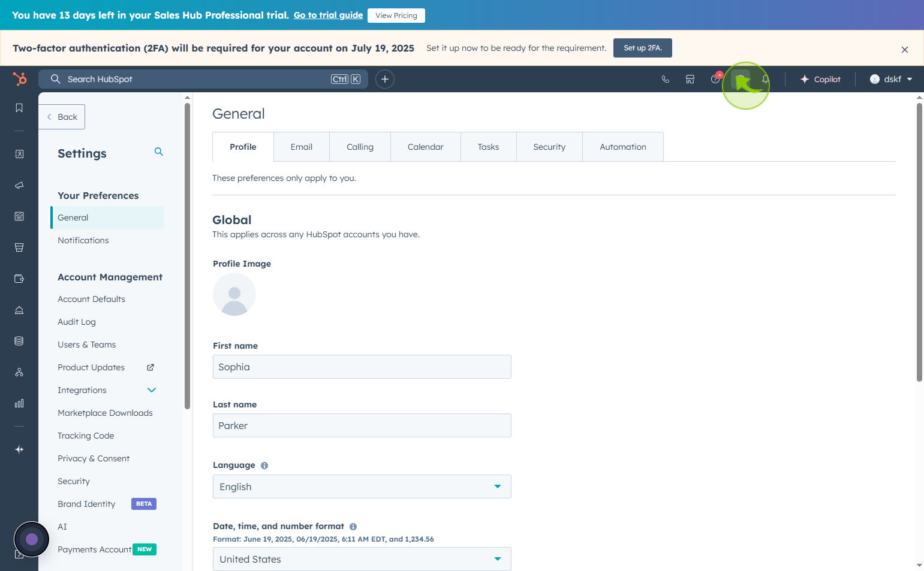Click the Last name field containing Parker
The width and height of the screenshot is (924, 571).
(362, 425)
